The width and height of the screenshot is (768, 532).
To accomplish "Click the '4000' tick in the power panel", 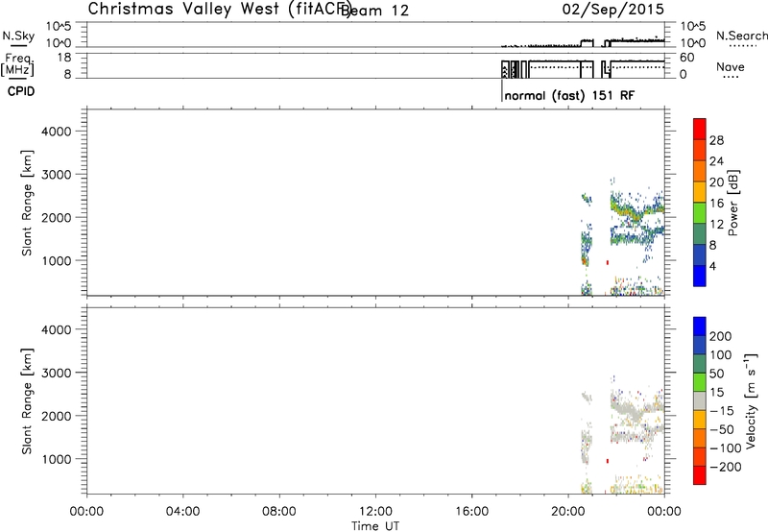I will (57, 132).
